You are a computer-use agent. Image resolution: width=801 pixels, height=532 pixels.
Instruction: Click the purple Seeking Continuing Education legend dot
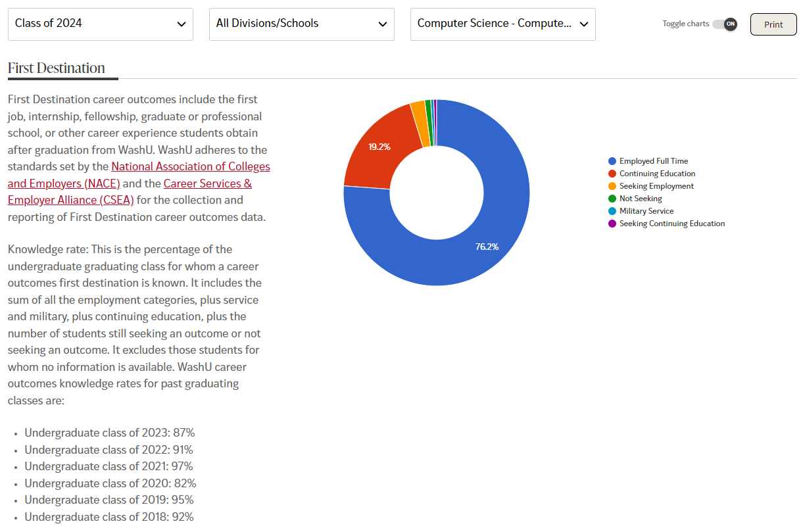612,224
